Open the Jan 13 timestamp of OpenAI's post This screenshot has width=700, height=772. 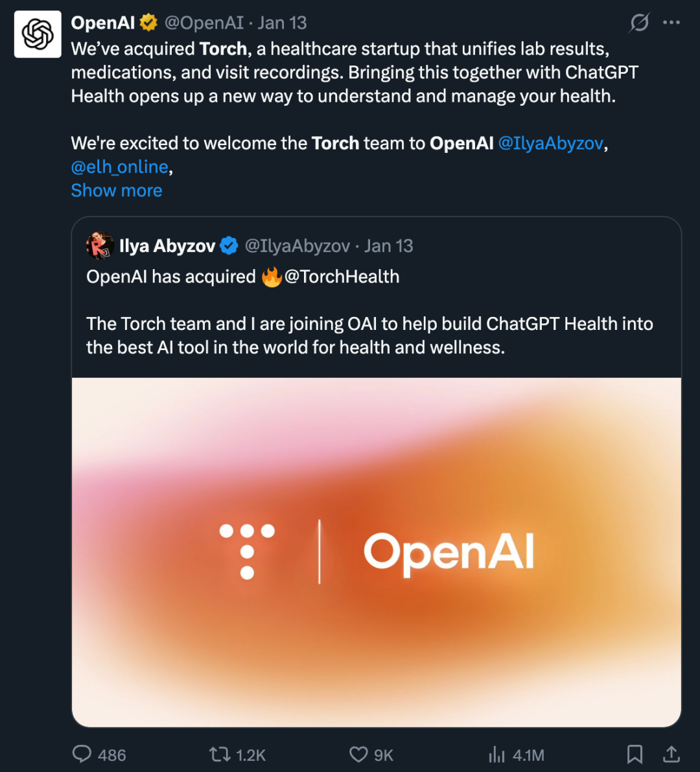pyautogui.click(x=282, y=23)
